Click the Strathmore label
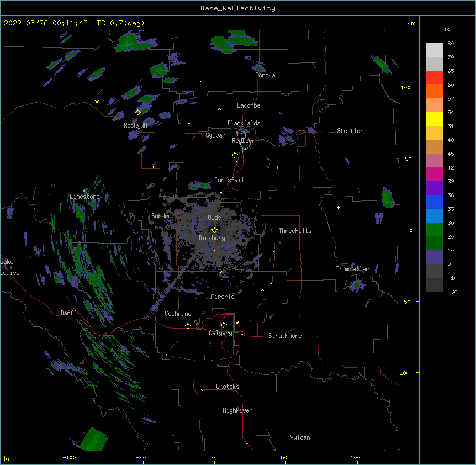476x465 pixels. click(285, 336)
